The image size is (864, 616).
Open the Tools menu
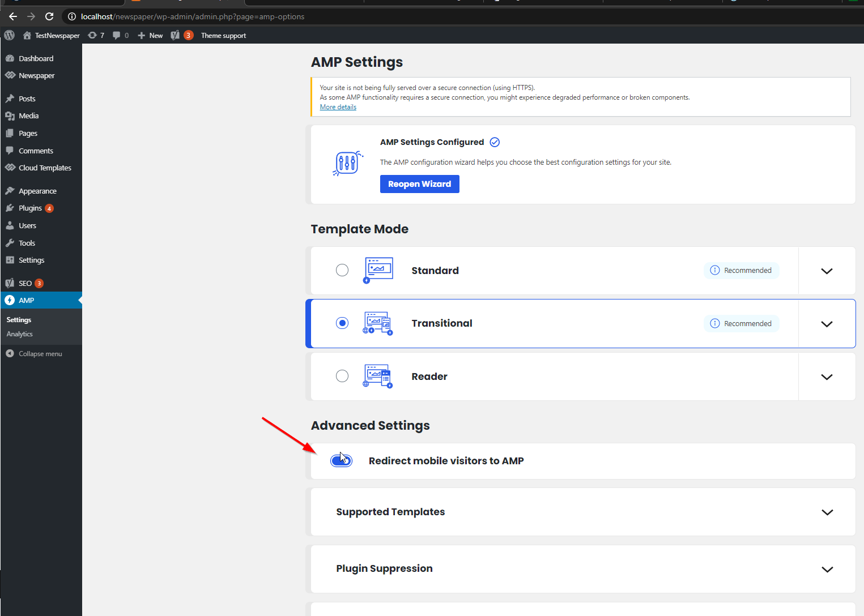click(x=41, y=243)
